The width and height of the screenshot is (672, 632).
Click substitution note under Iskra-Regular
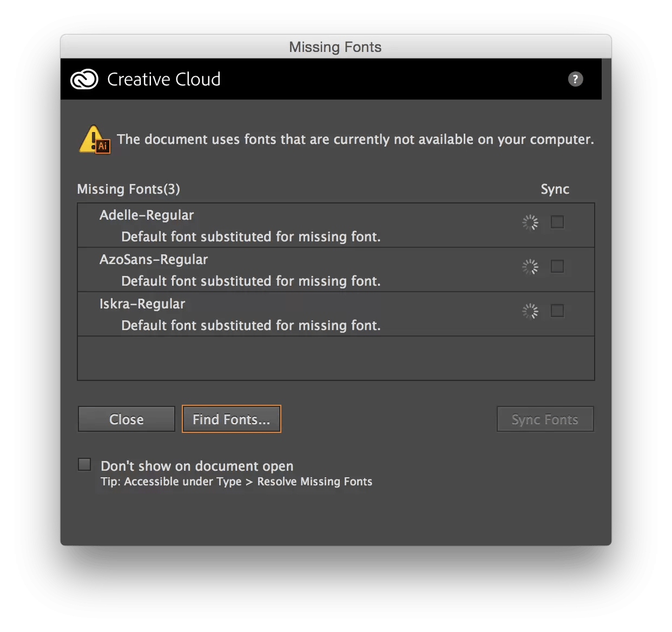click(x=251, y=326)
